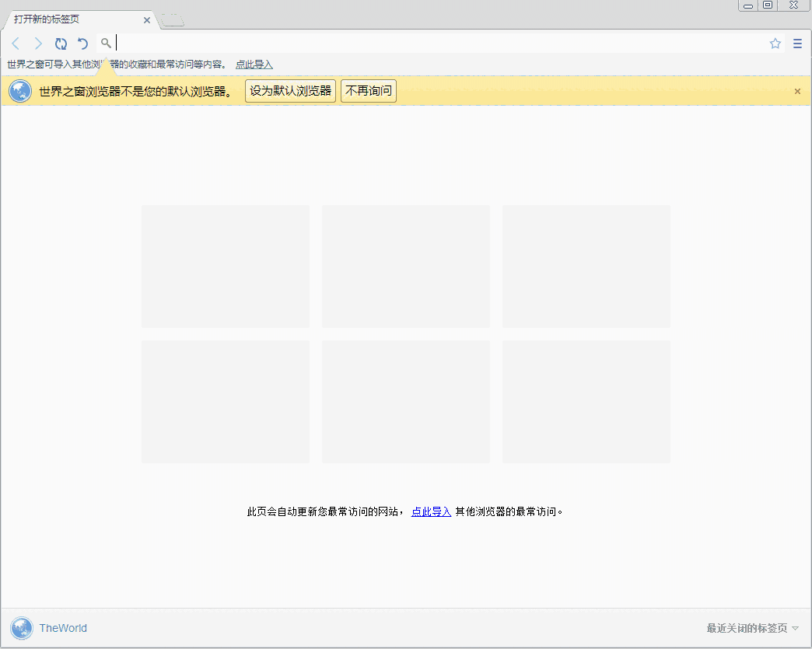Click the search icon in the address bar

pyautogui.click(x=106, y=44)
